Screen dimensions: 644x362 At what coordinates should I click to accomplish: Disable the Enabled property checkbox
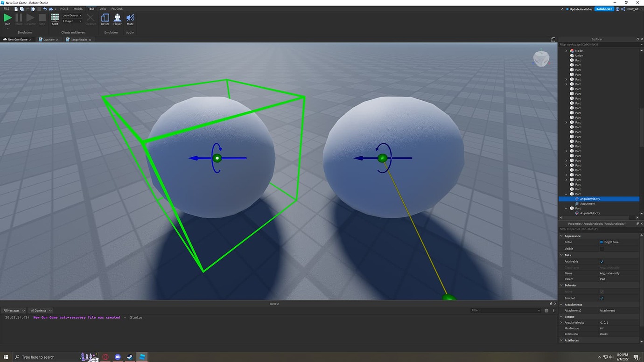point(602,298)
